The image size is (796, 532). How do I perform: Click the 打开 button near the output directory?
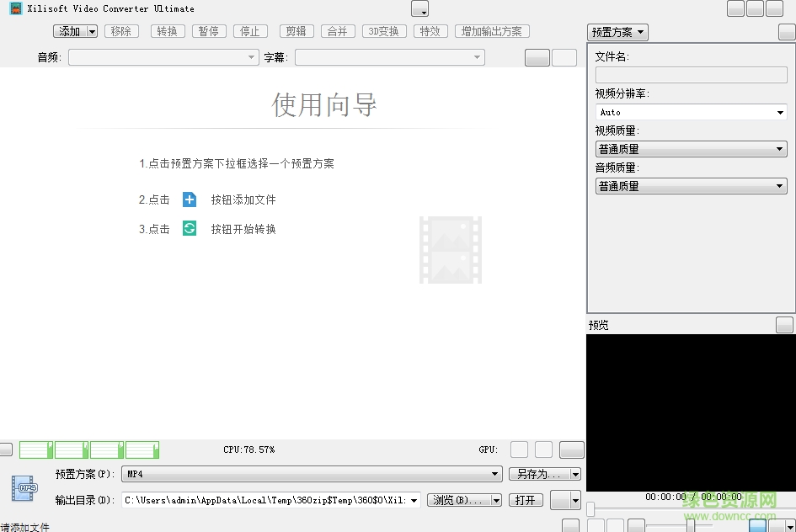click(x=525, y=498)
